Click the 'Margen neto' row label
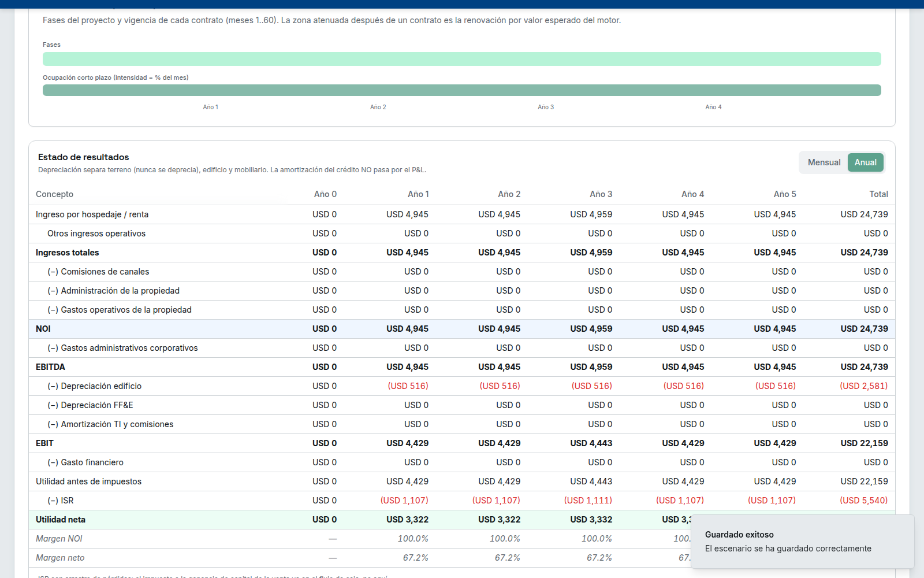The height and width of the screenshot is (578, 924). 60,558
